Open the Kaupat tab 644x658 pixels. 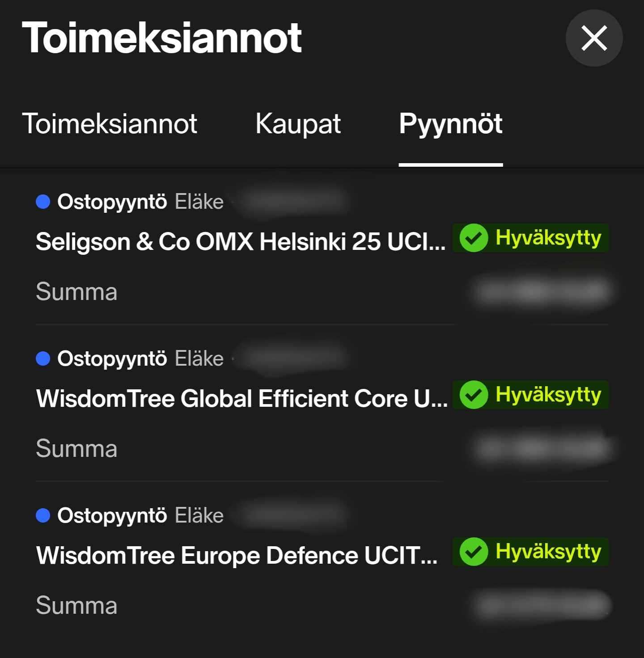point(298,124)
